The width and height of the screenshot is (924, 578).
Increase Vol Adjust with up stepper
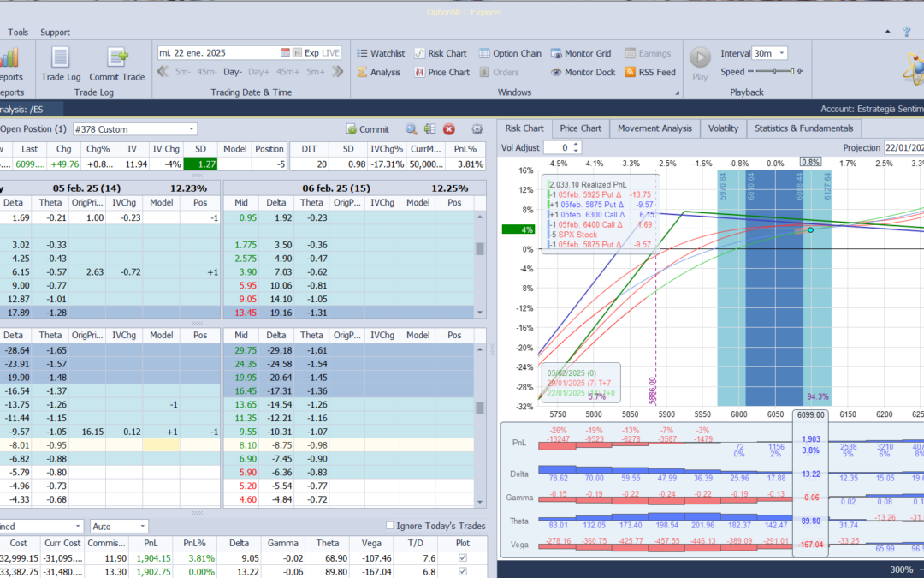577,144
